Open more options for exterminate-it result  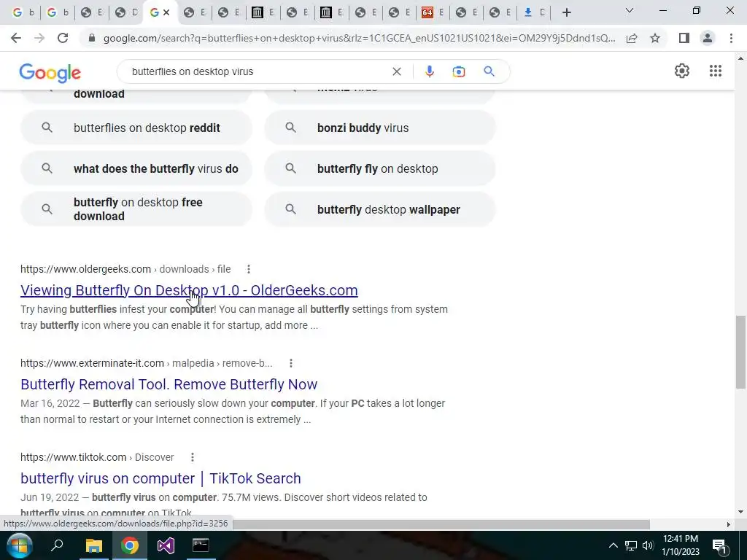pos(291,363)
